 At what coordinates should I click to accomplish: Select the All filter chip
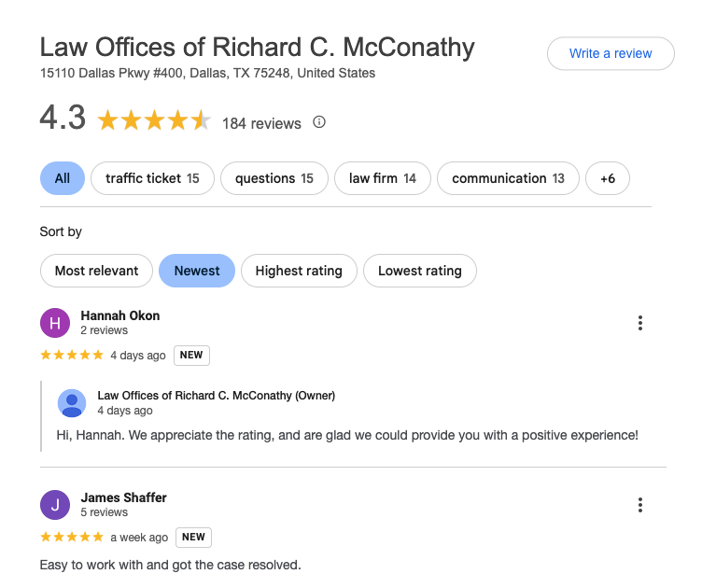[x=63, y=178]
